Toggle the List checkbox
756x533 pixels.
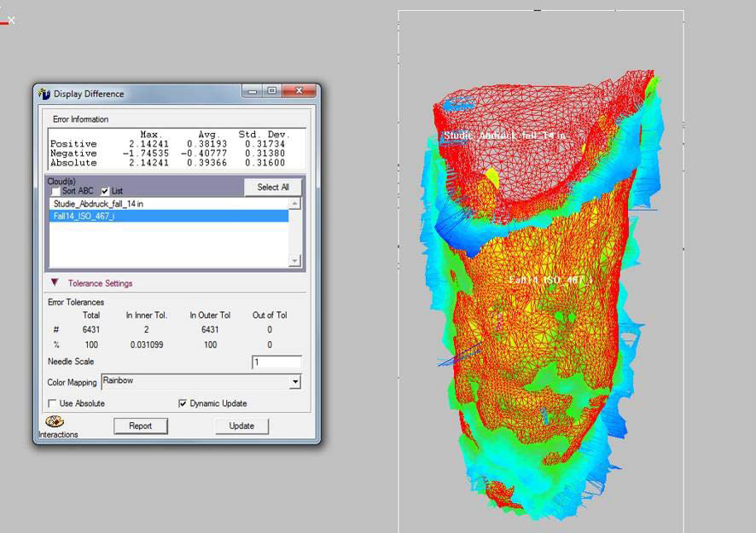tap(105, 191)
